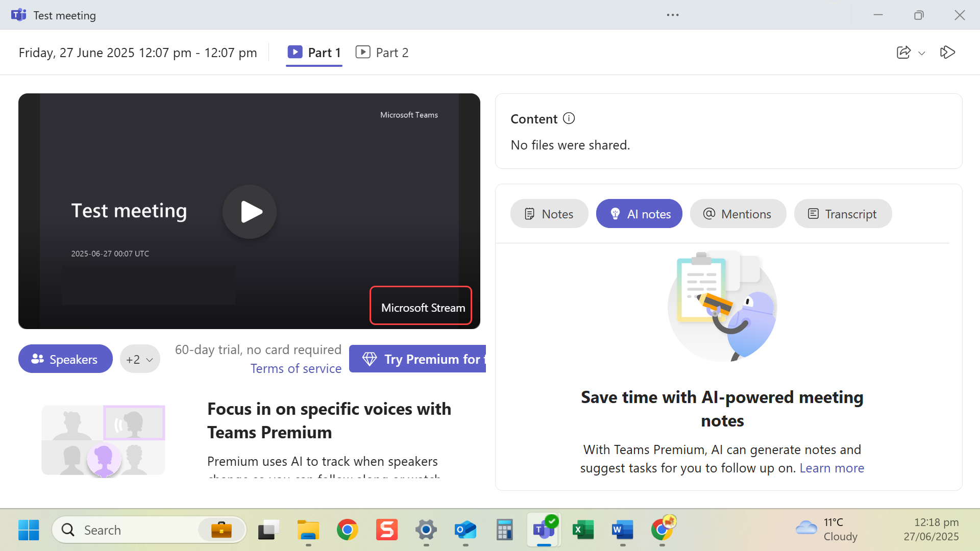
Task: Click Try Premium button
Action: point(418,359)
